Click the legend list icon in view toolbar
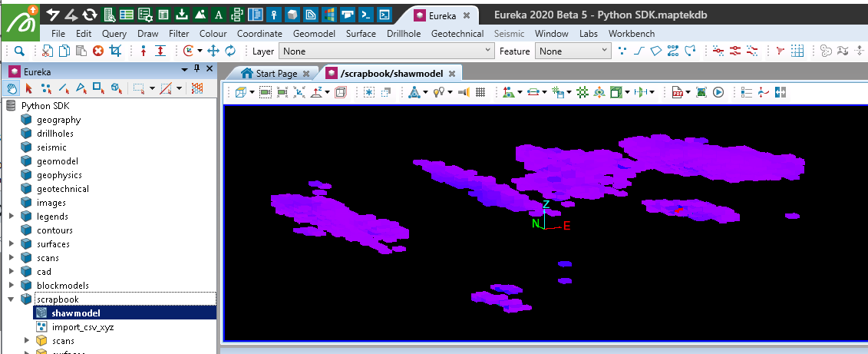Image resolution: width=868 pixels, height=354 pixels. click(x=747, y=92)
